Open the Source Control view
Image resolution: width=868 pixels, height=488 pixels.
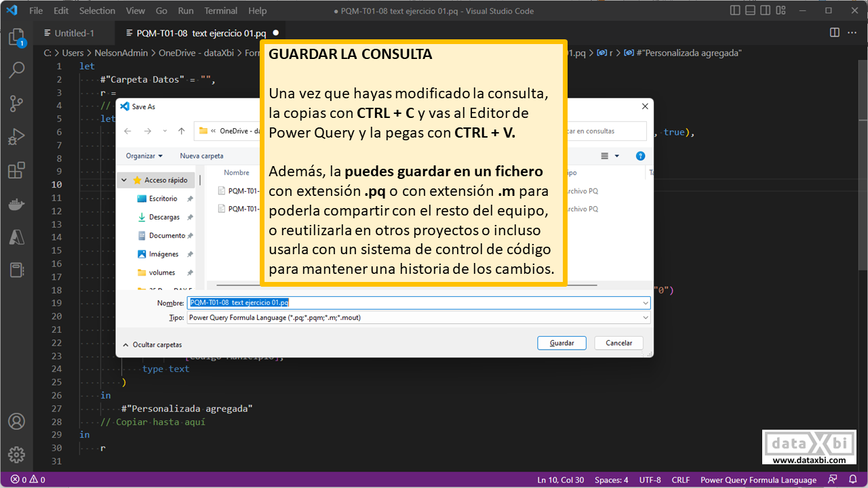pyautogui.click(x=16, y=103)
